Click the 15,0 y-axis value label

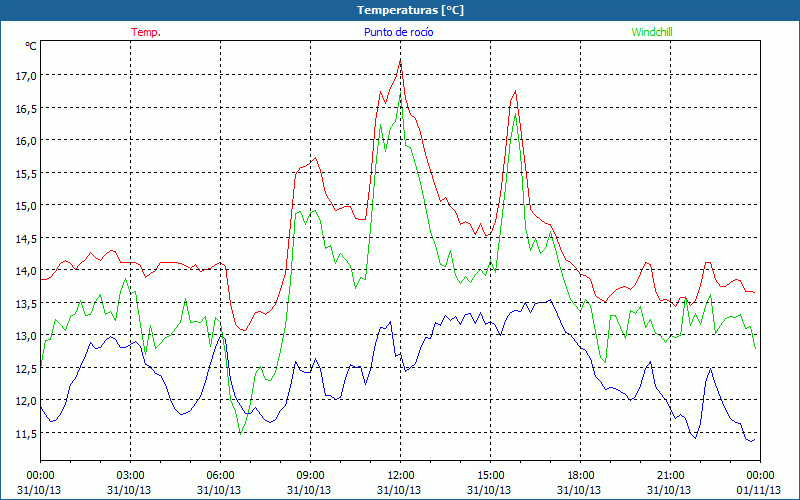[x=24, y=205]
